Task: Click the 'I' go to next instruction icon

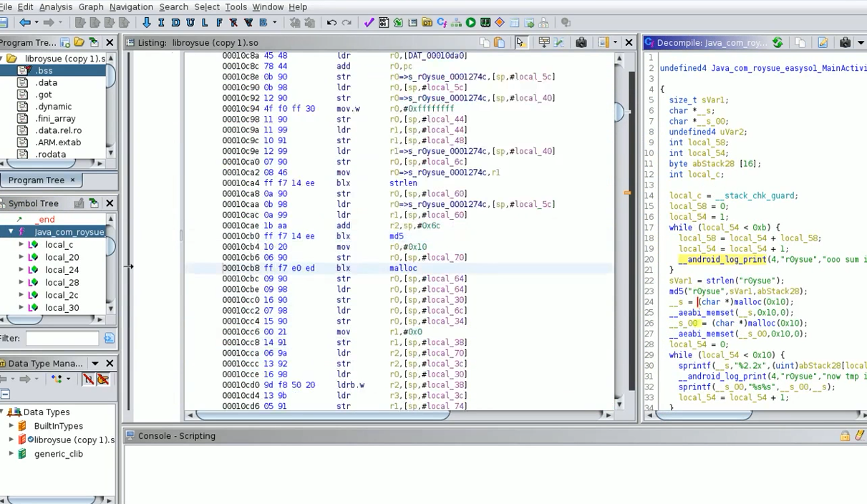Action: click(161, 23)
